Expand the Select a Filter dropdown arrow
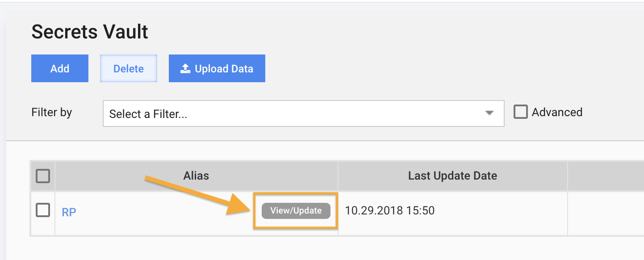Image resolution: width=644 pixels, height=260 pixels. (489, 113)
